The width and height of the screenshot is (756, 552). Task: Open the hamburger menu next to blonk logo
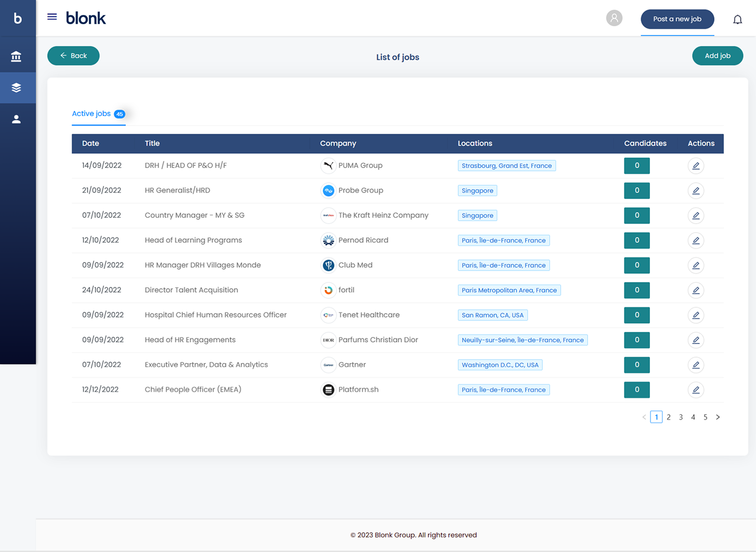[52, 17]
